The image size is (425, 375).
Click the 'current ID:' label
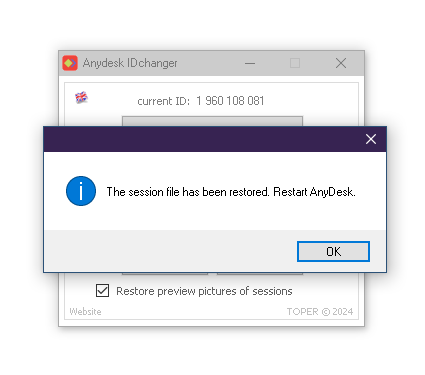(x=163, y=101)
